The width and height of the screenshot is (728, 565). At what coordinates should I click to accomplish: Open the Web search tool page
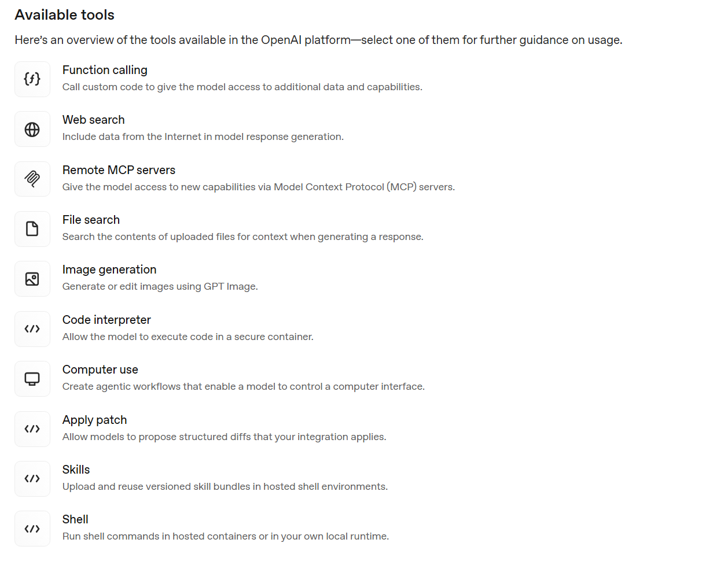click(x=93, y=120)
